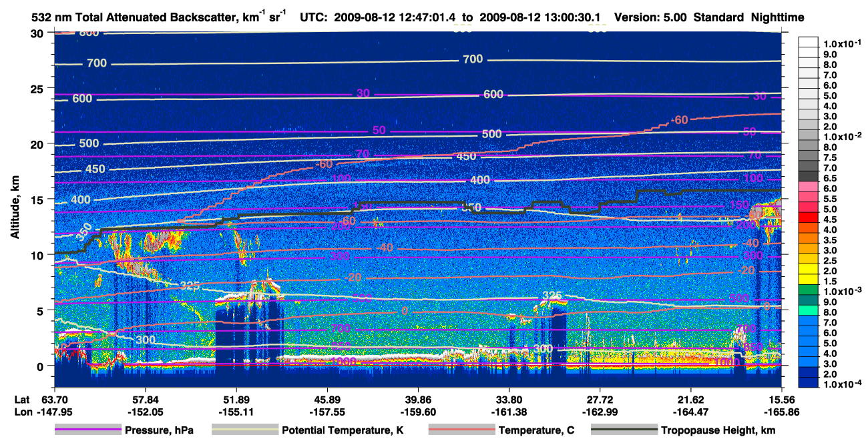Viewport: 868px width, 445px height.
Task: Select latitude value 51.89
Action: pos(236,398)
